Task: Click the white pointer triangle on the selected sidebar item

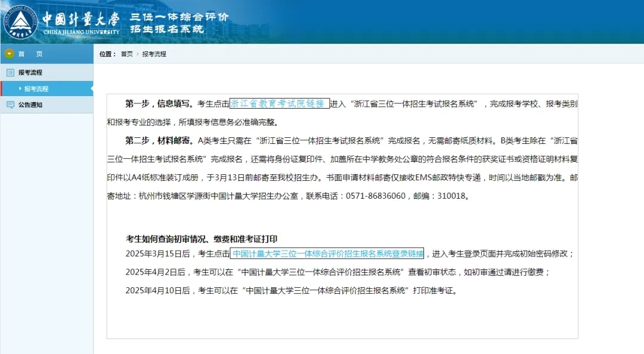Action: click(91, 88)
